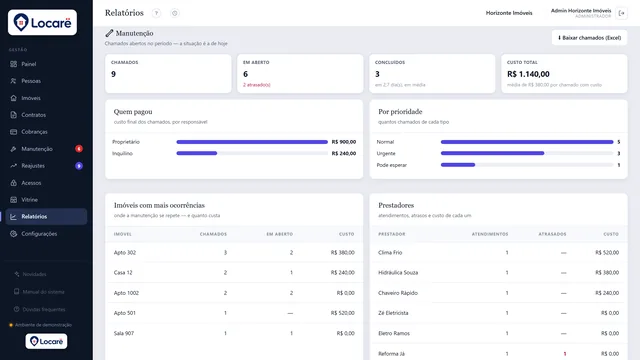The height and width of the screenshot is (360, 640).
Task: Select the 'Apto 1002' property row
Action: [234, 293]
